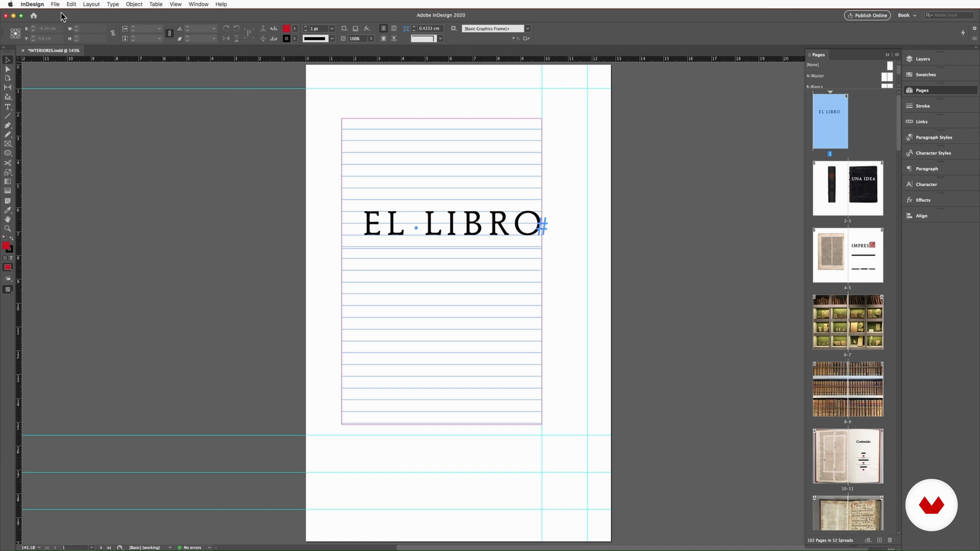Toggle constrain proportions for width and height
The width and height of the screenshot is (980, 551).
click(113, 33)
